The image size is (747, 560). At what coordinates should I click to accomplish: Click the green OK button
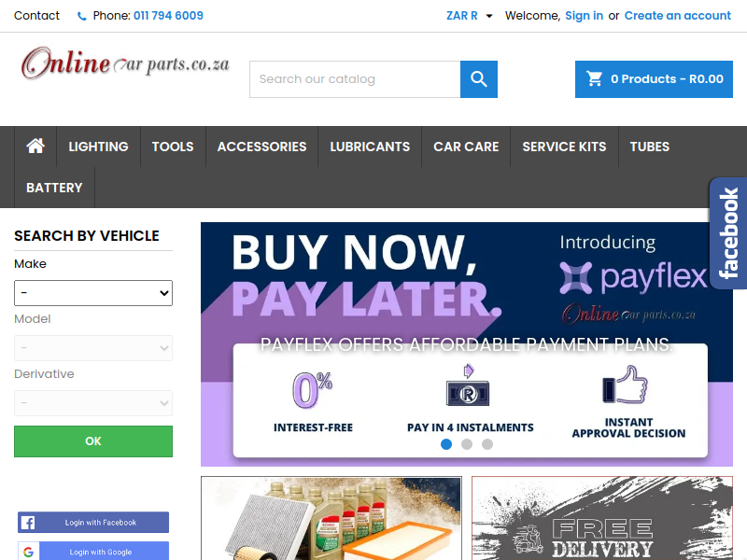pos(93,441)
